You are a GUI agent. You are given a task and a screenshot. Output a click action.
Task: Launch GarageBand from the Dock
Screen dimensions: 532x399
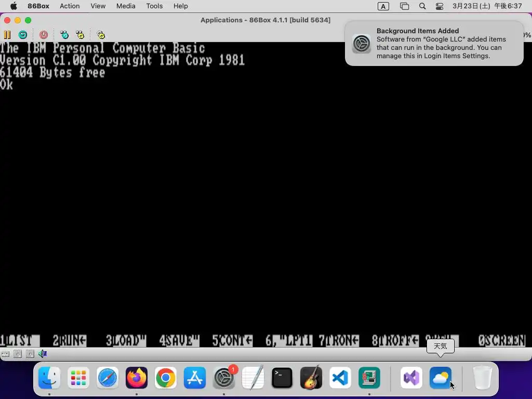311,378
